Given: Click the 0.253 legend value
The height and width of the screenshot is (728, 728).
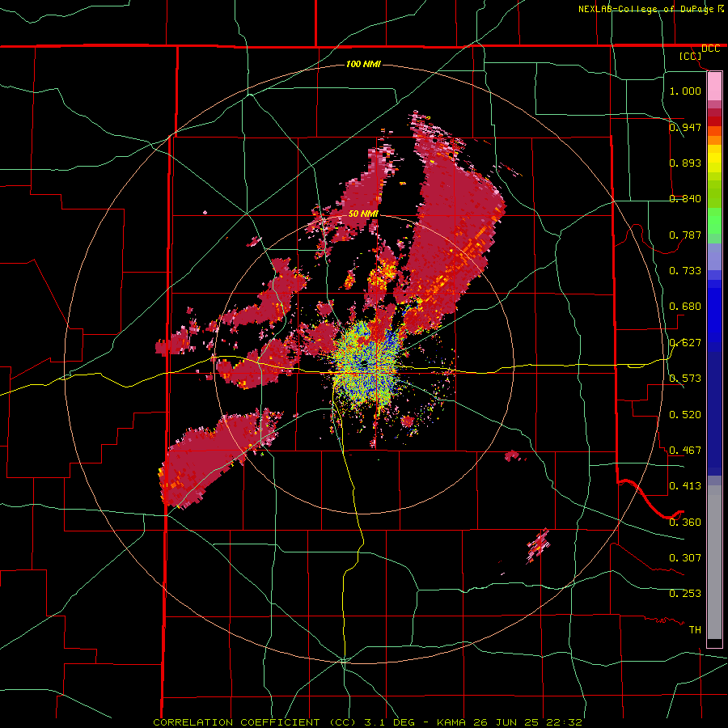Looking at the screenshot, I should (x=685, y=594).
